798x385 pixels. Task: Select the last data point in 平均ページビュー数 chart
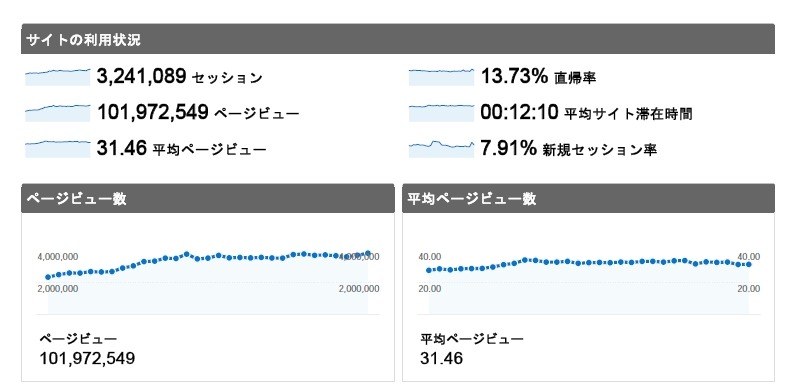pyautogui.click(x=749, y=264)
